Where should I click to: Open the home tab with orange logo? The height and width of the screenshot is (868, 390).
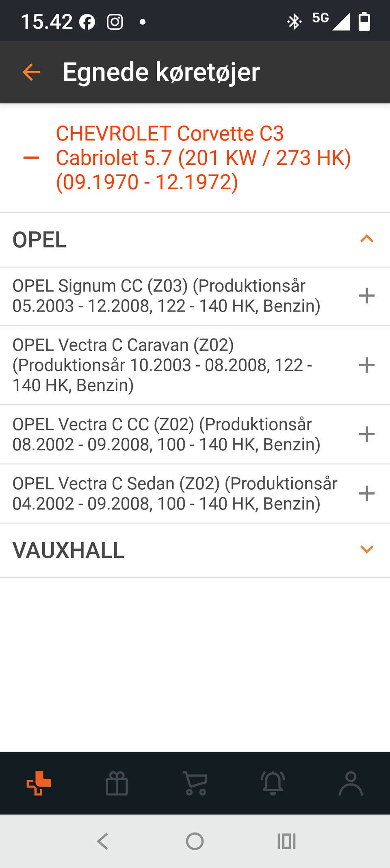tap(39, 783)
